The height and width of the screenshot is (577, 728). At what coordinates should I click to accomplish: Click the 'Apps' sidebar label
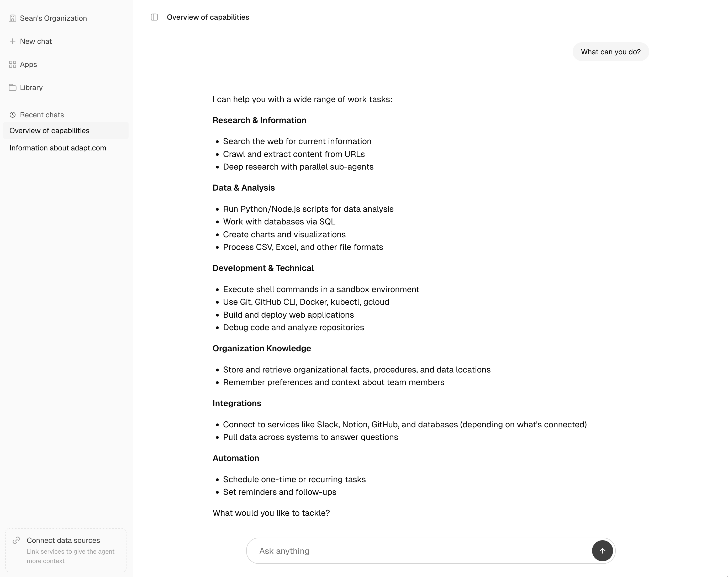point(28,64)
